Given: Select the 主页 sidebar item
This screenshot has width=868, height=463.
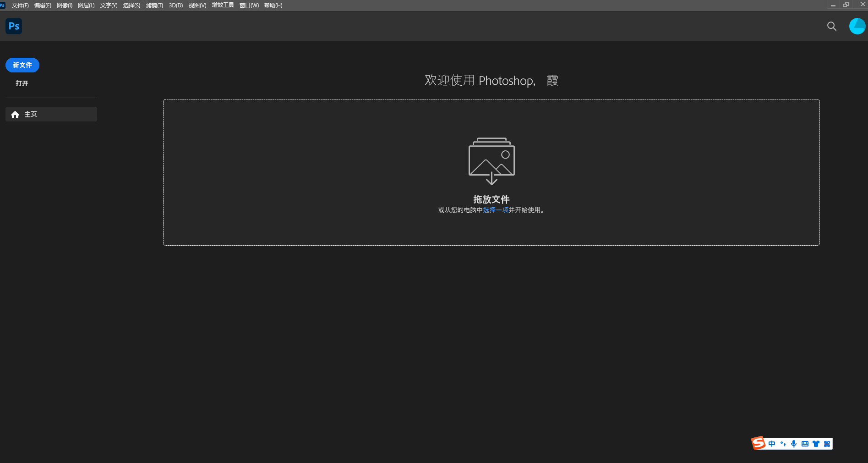Looking at the screenshot, I should pos(51,114).
